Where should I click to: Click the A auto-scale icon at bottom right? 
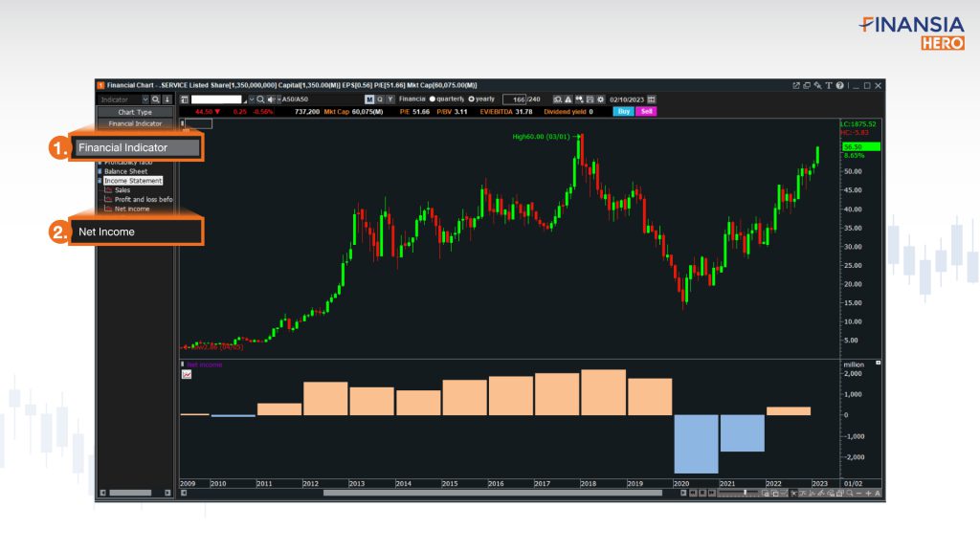point(878,493)
